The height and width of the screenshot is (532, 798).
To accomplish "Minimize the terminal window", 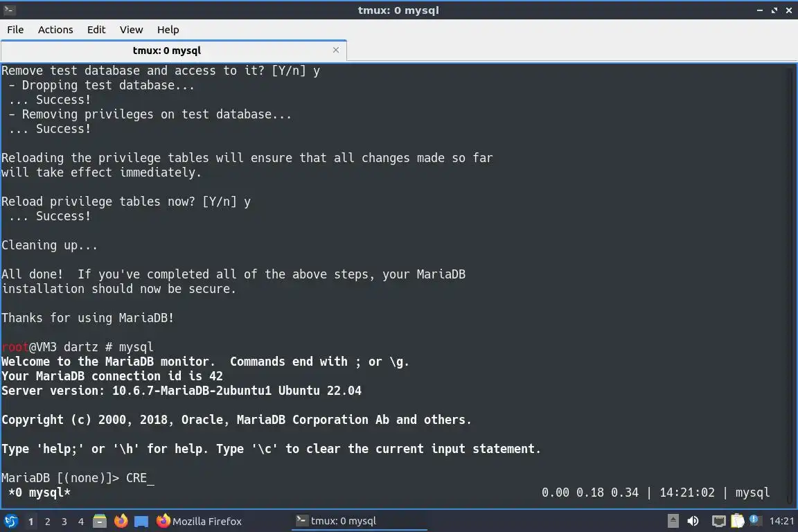I will coord(760,10).
